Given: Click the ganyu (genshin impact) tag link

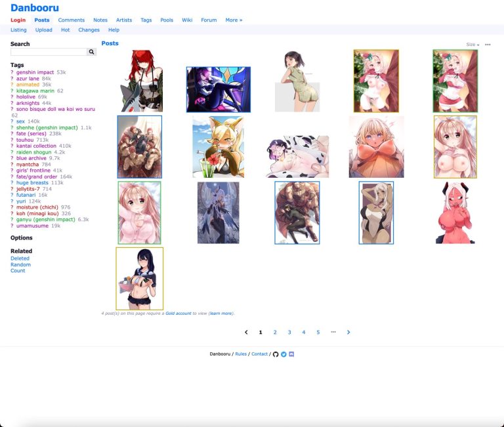Looking at the screenshot, I should tap(46, 220).
